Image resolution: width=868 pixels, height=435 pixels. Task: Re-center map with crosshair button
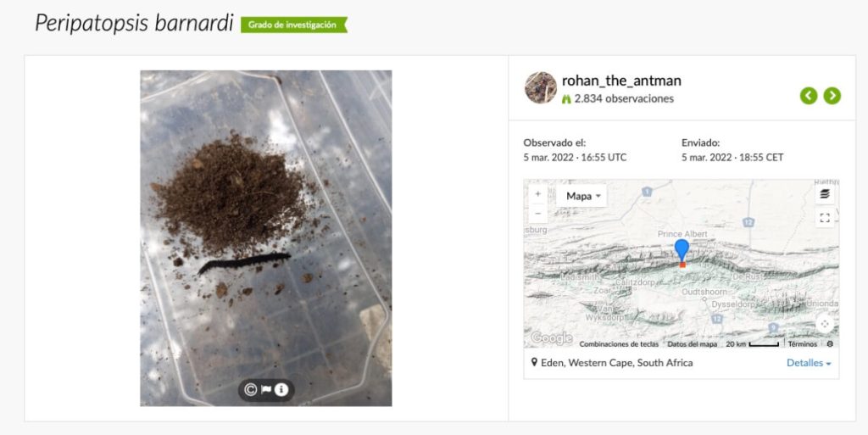click(x=825, y=324)
